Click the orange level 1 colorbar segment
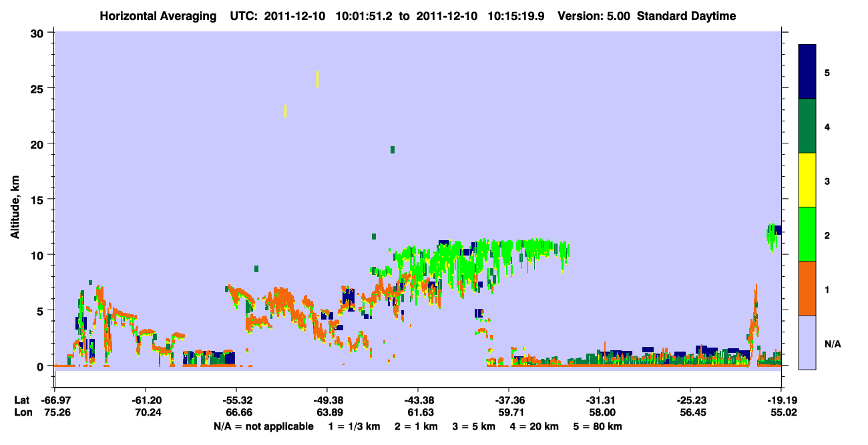The image size is (868, 445). click(x=807, y=288)
